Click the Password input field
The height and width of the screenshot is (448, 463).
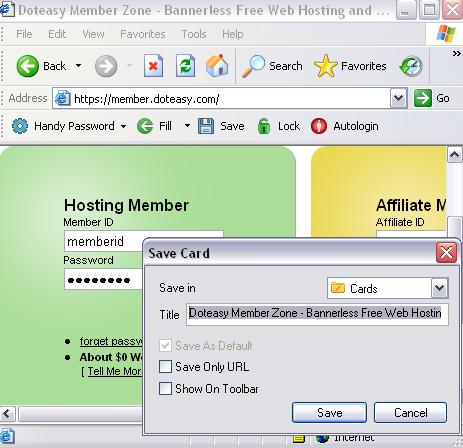(x=104, y=279)
